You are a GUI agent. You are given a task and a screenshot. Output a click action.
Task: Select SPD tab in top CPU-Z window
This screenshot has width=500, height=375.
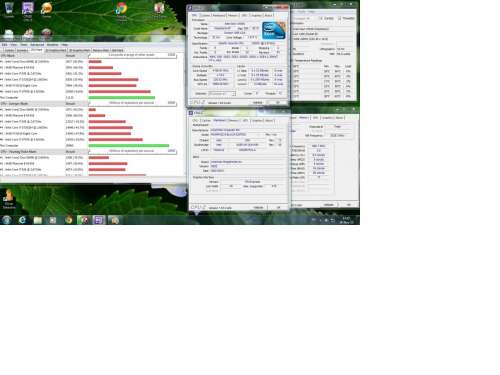pyautogui.click(x=244, y=15)
